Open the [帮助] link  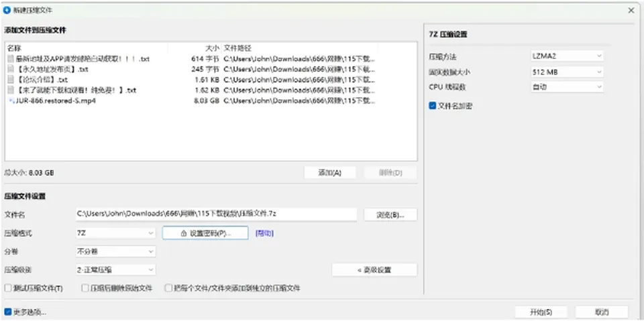tap(264, 233)
